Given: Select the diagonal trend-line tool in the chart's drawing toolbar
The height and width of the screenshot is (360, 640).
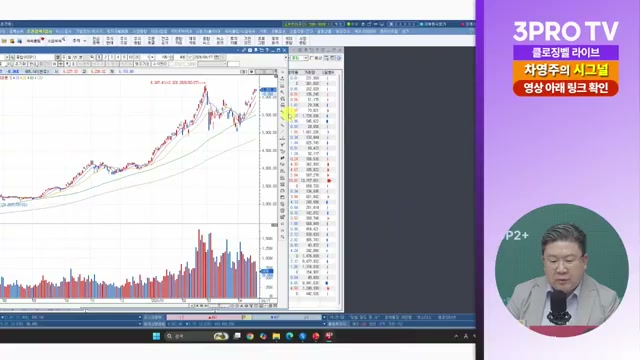Looking at the screenshot, I should click(x=282, y=131).
